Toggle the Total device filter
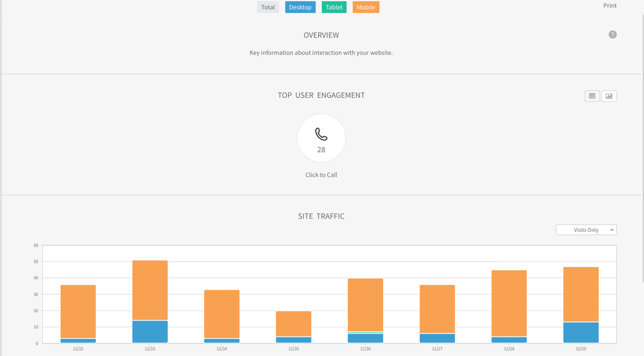Screen dimensions: 644x356 click(x=268, y=7)
